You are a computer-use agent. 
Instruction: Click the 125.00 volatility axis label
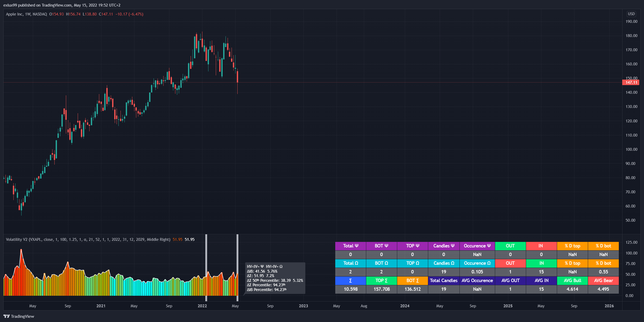[x=631, y=242]
